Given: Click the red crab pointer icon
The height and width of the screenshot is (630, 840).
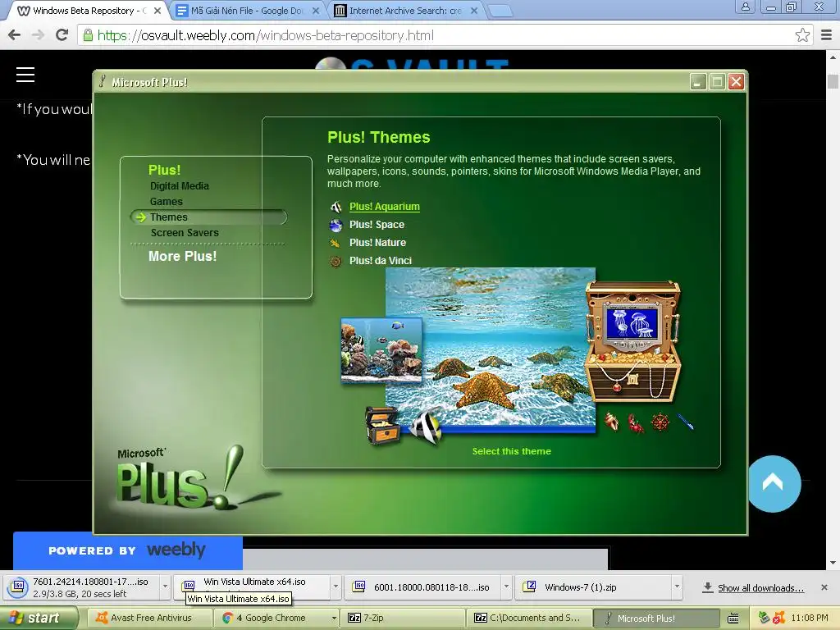Looking at the screenshot, I should coord(636,423).
